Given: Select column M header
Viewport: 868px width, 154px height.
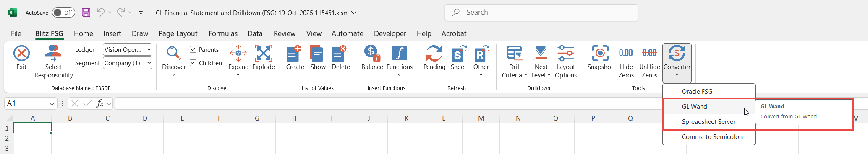Looking at the screenshot, I should tap(481, 118).
